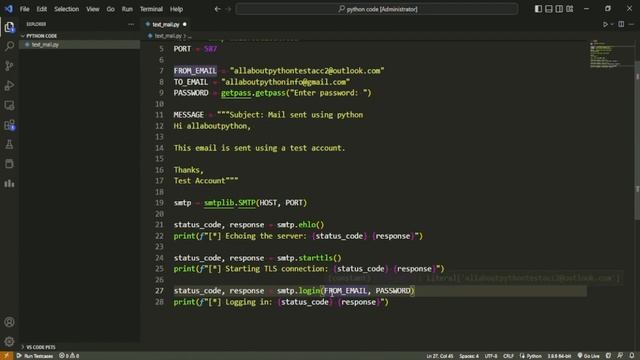Open errors and warnings status indicator
640x360 pixels.
(69, 356)
